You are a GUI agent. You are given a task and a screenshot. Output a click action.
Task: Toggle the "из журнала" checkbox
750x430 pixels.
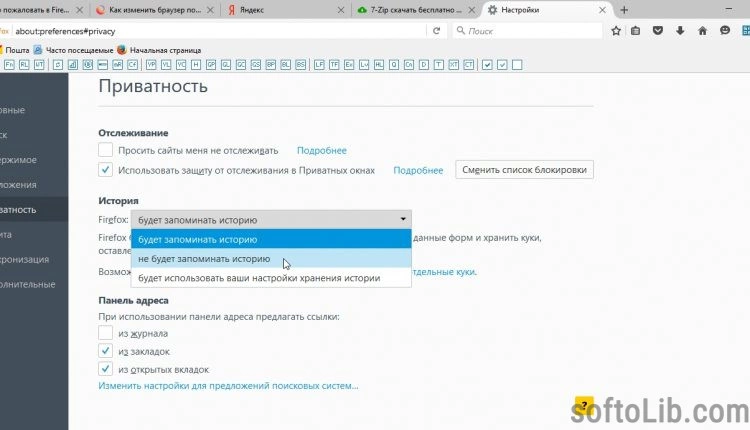pyautogui.click(x=106, y=333)
